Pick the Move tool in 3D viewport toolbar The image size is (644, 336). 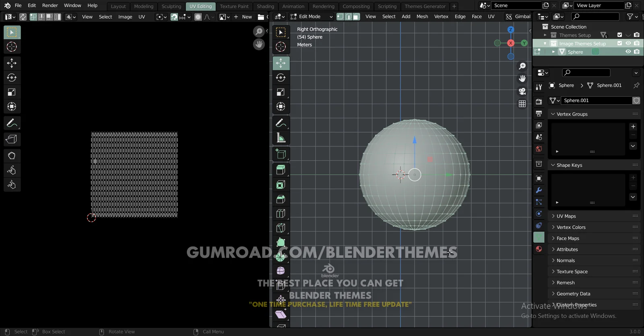tap(281, 63)
